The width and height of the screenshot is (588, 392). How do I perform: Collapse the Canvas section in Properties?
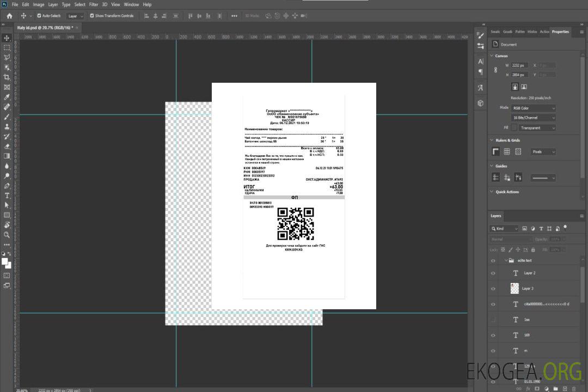click(492, 56)
